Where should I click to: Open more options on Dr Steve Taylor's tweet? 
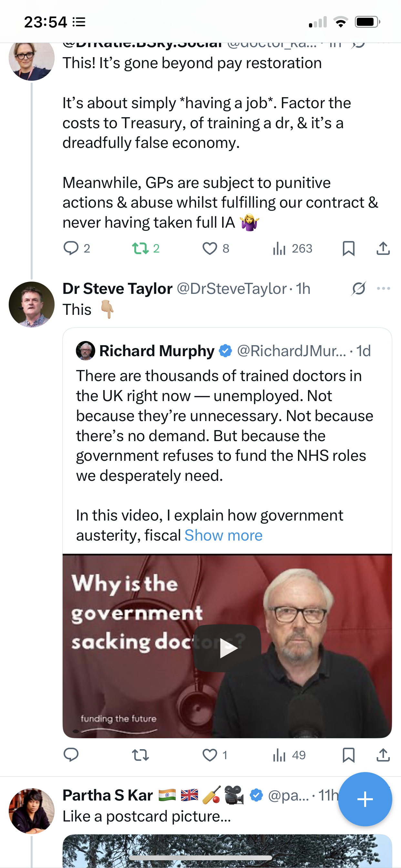[384, 288]
